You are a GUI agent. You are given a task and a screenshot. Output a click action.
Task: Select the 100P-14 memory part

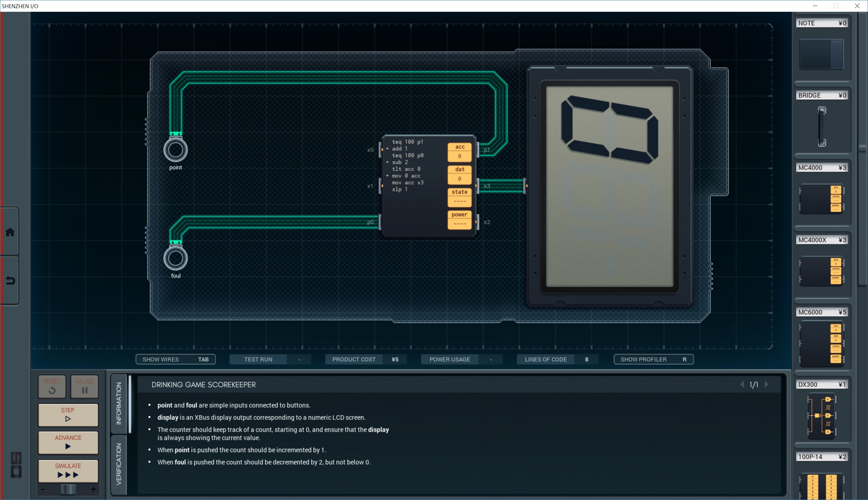821,486
